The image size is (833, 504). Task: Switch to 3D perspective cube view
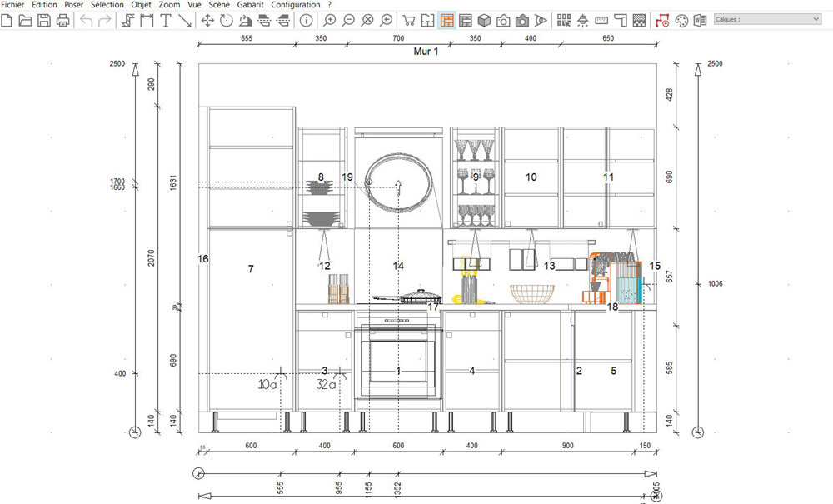(x=484, y=20)
